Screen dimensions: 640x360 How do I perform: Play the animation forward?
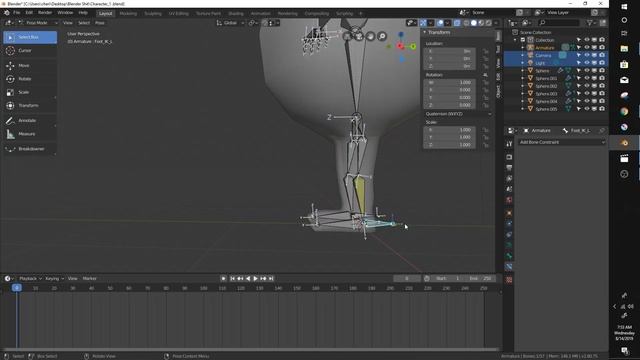click(256, 278)
